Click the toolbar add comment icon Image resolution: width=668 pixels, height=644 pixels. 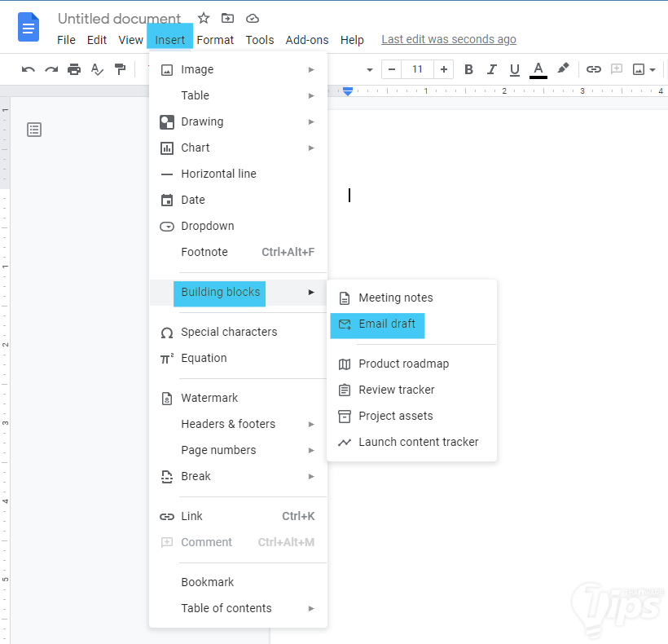pos(617,69)
